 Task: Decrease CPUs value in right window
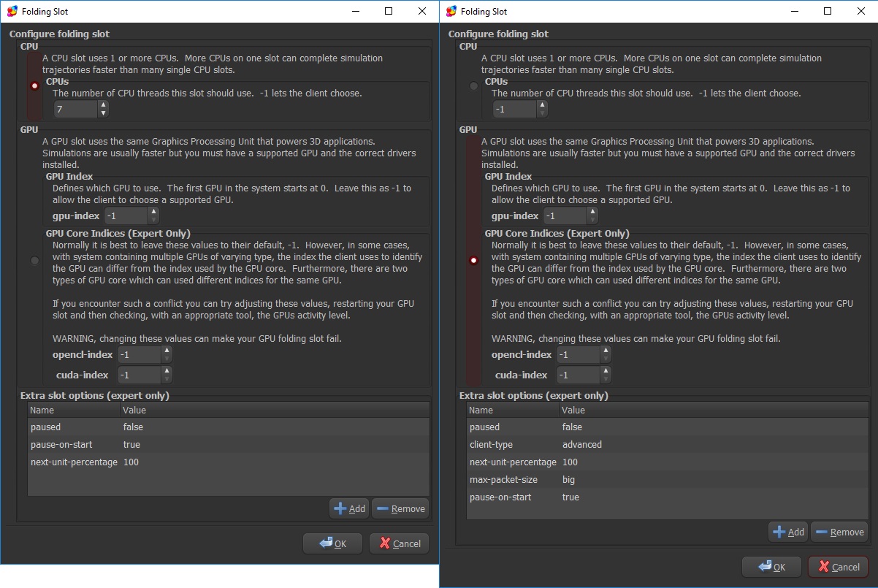click(x=542, y=113)
